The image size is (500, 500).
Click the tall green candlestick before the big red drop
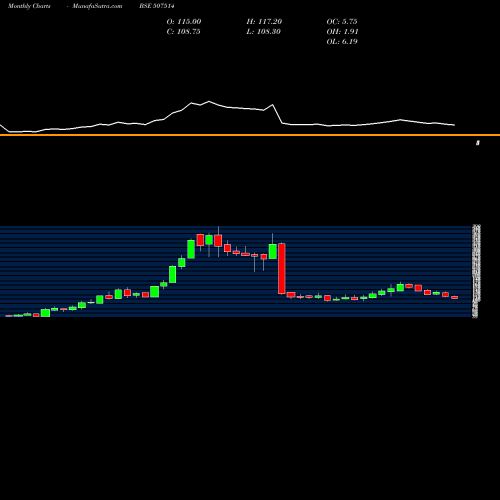pos(273,251)
